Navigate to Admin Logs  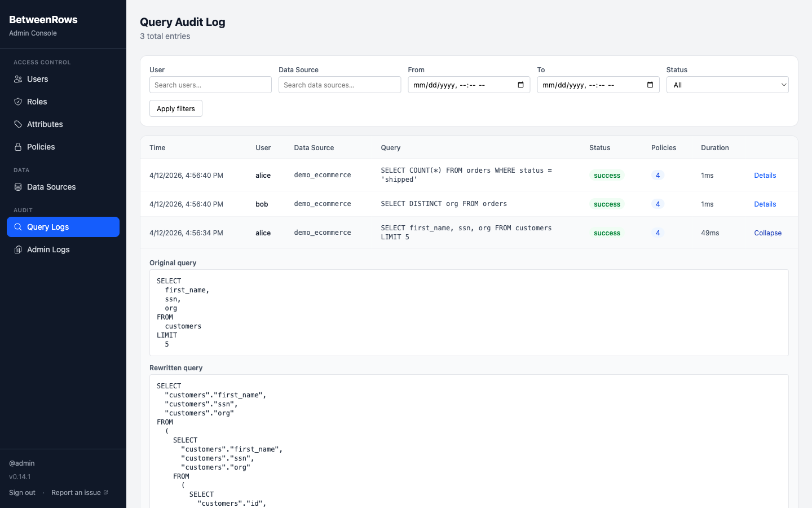coord(48,249)
